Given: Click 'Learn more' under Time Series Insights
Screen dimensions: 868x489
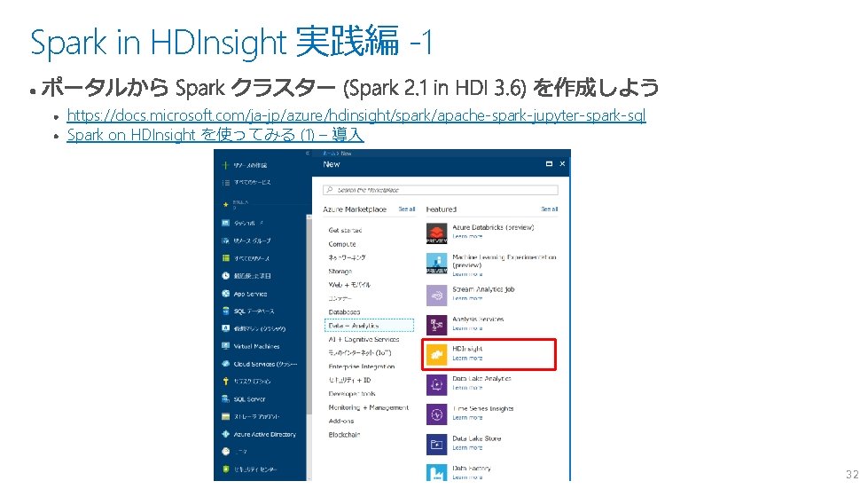Looking at the screenshot, I should click(467, 418).
